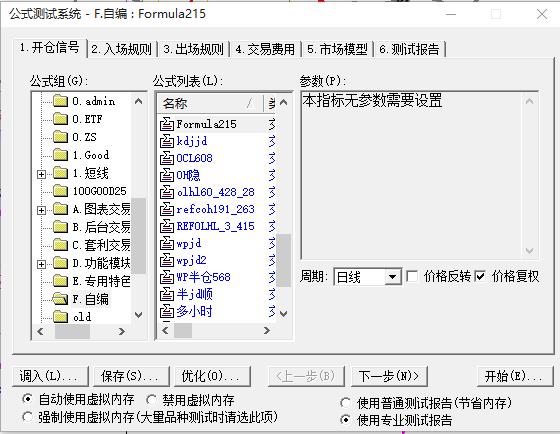Select 使用普通测试报告 radio option
The image size is (560, 434).
(345, 403)
